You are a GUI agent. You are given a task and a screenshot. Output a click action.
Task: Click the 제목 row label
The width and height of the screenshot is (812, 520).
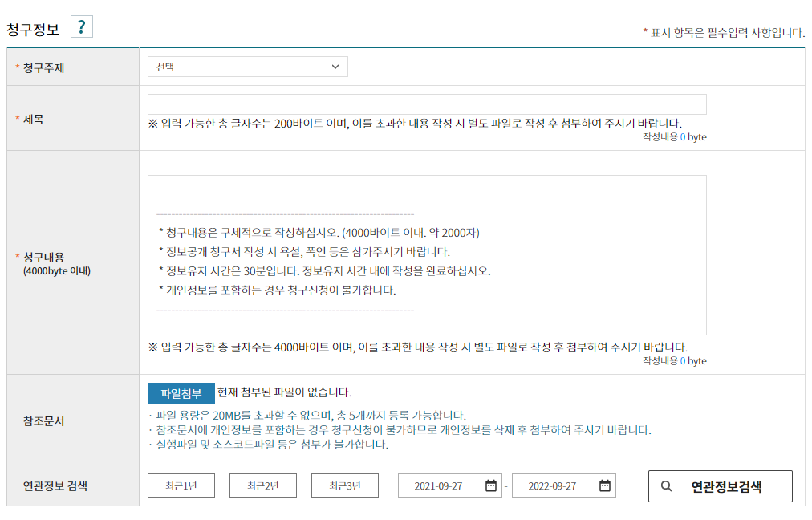34,119
